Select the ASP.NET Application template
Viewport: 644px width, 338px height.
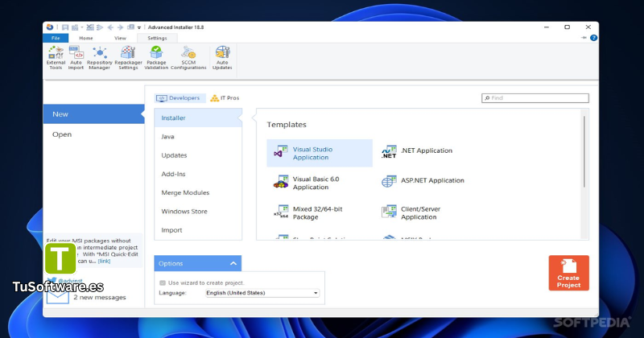(x=423, y=181)
